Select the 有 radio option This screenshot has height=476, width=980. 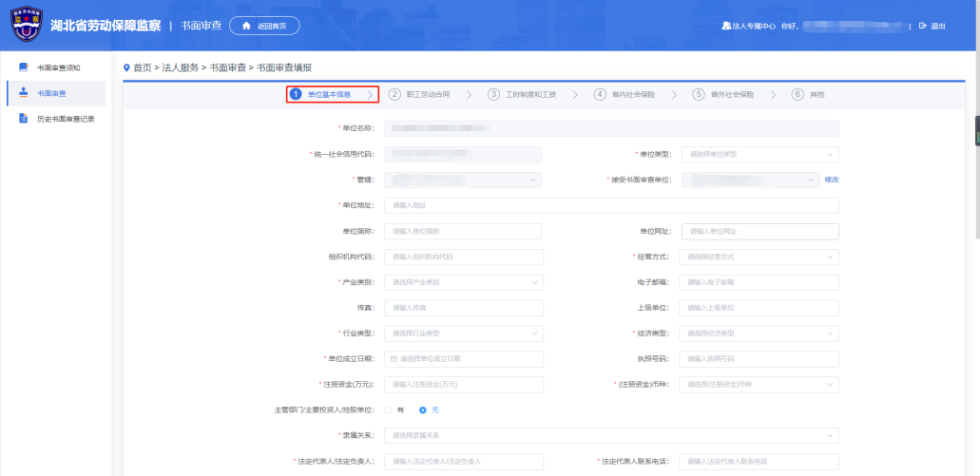click(388, 409)
